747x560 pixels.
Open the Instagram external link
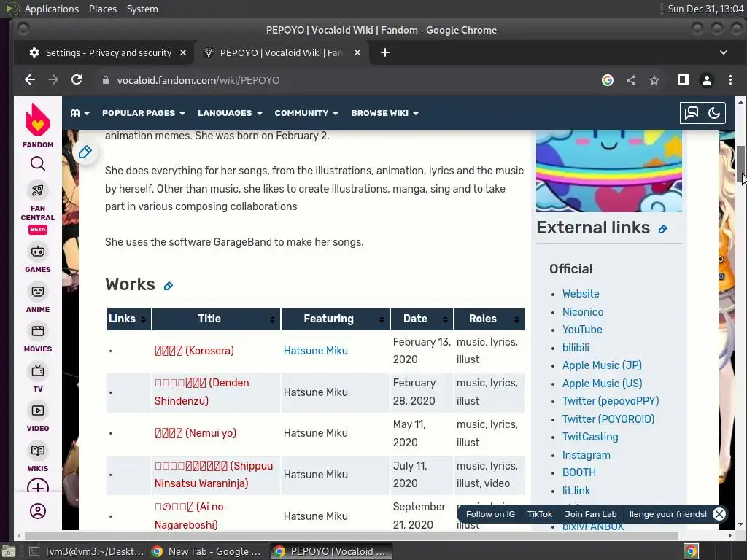pyautogui.click(x=586, y=455)
